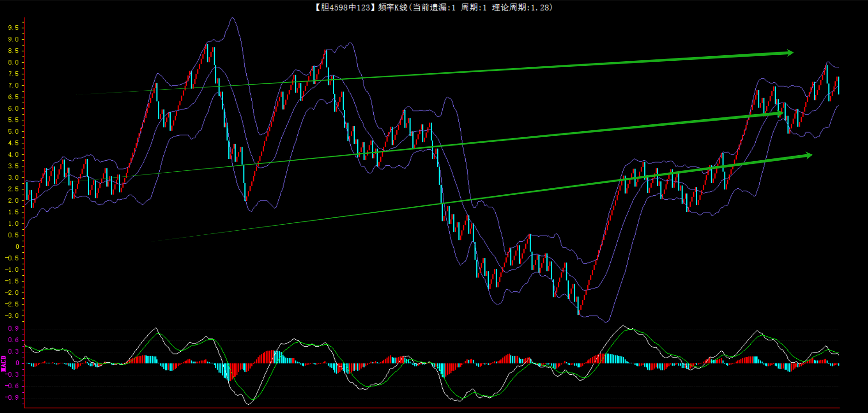Click the 0.9 label on MACD axis

[13, 328]
